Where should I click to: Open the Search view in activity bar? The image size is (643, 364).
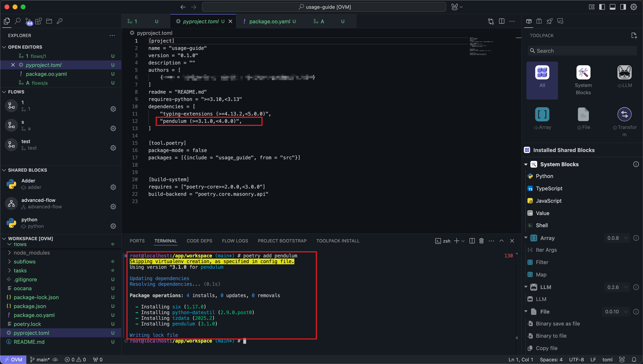click(17, 21)
